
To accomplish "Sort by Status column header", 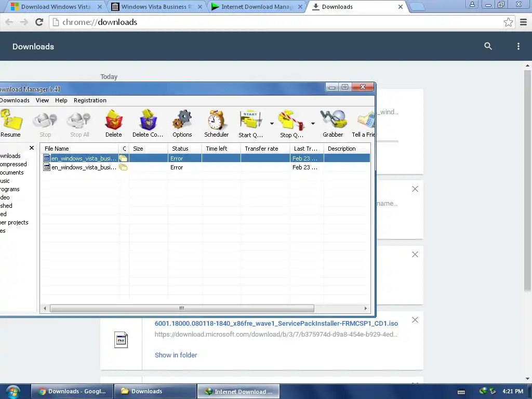I will 185,149.
